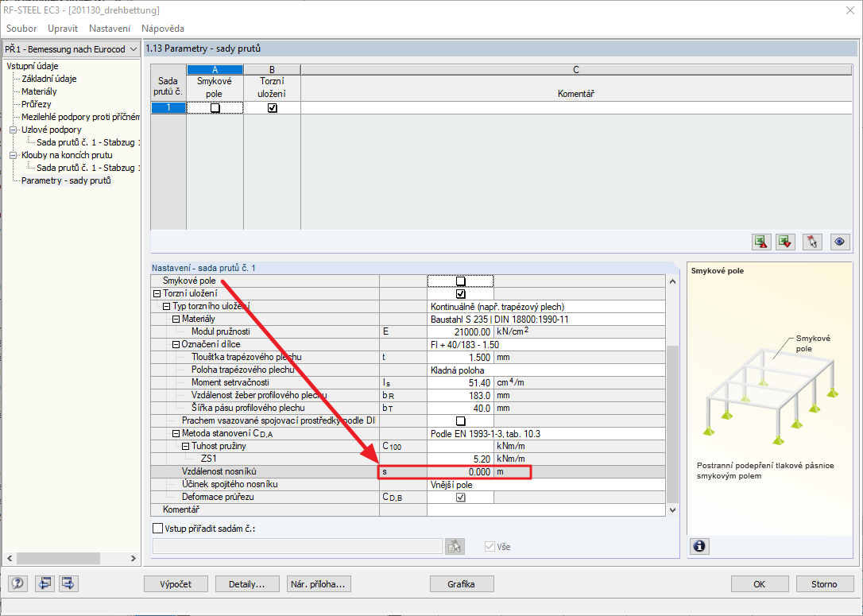Open the Nápověda menu
863x616 pixels.
tap(163, 29)
